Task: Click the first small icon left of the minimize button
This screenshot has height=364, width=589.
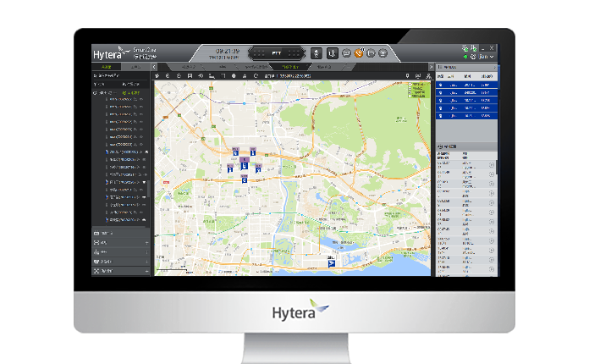Action: [x=465, y=48]
